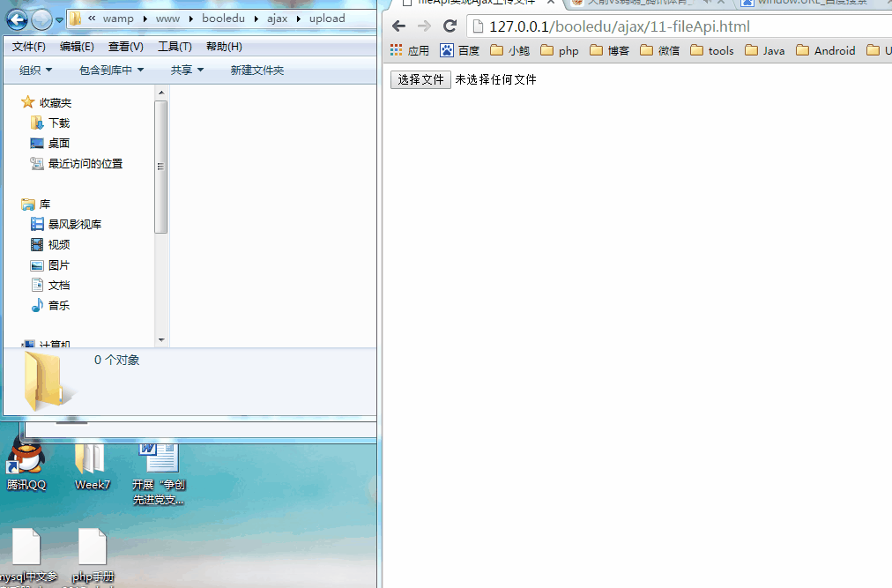This screenshot has width=892, height=588.
Task: Open 最近访问的位置 in navigation pane
Action: point(76,164)
